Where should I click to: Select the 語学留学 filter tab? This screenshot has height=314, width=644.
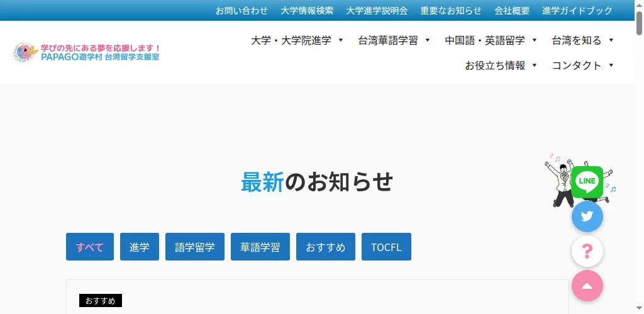click(x=195, y=247)
